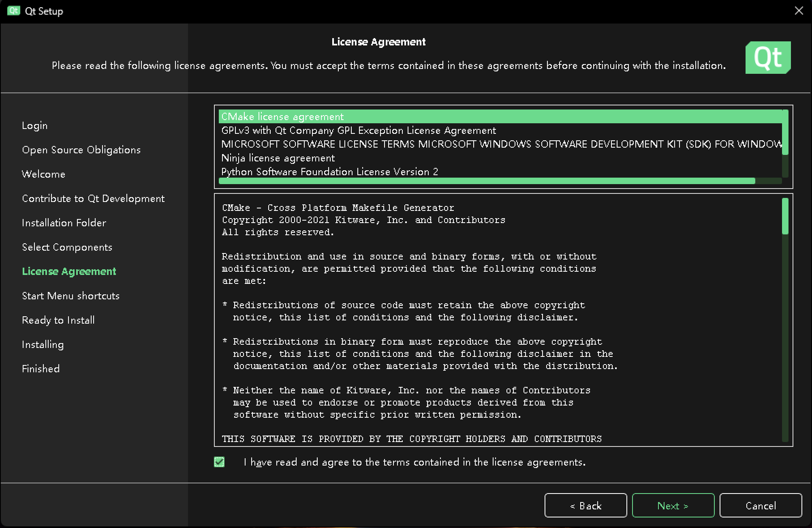This screenshot has height=528, width=812.
Task: Go to the Login step
Action: coord(35,125)
